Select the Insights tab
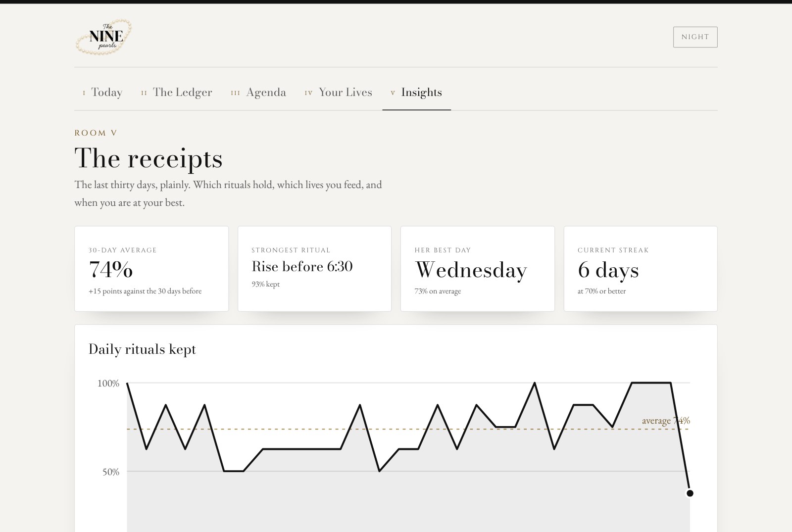Screen dimensions: 792x532 point(416,93)
